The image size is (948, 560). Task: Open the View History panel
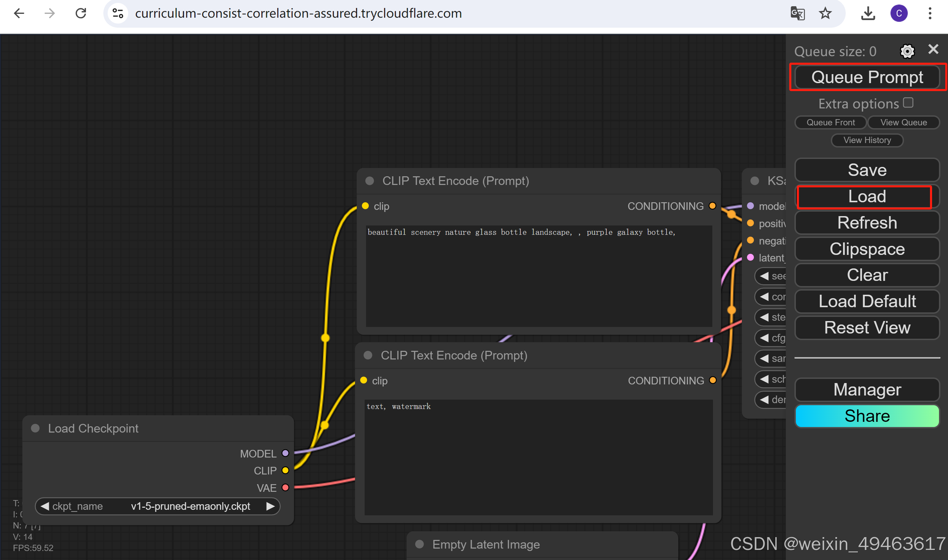click(867, 140)
